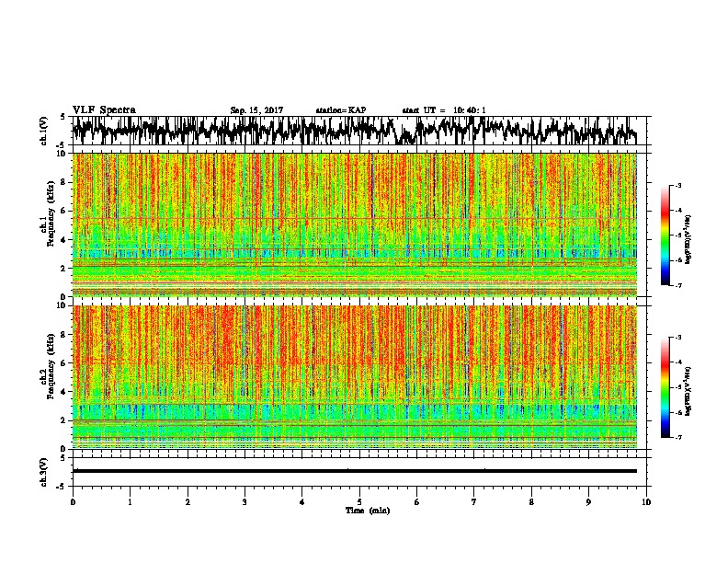Click time axis tick label "2"
The image size is (728, 563).
pos(188,502)
